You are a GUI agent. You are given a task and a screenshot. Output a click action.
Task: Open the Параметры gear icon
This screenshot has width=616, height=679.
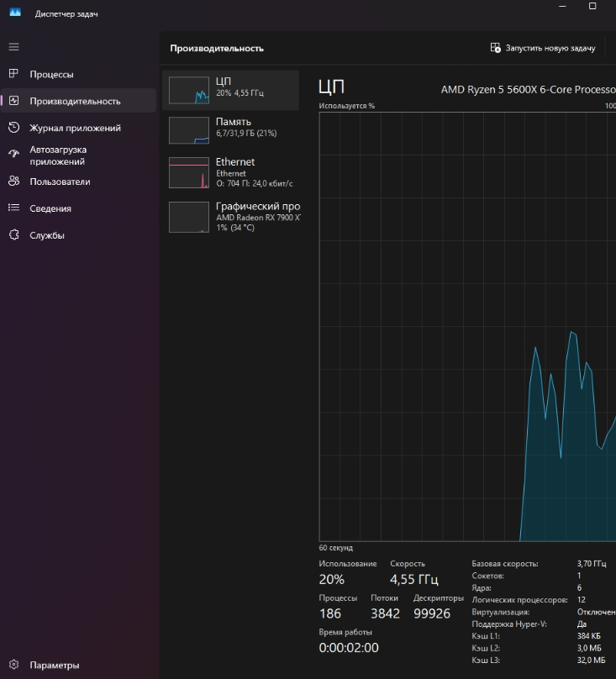coord(13,665)
